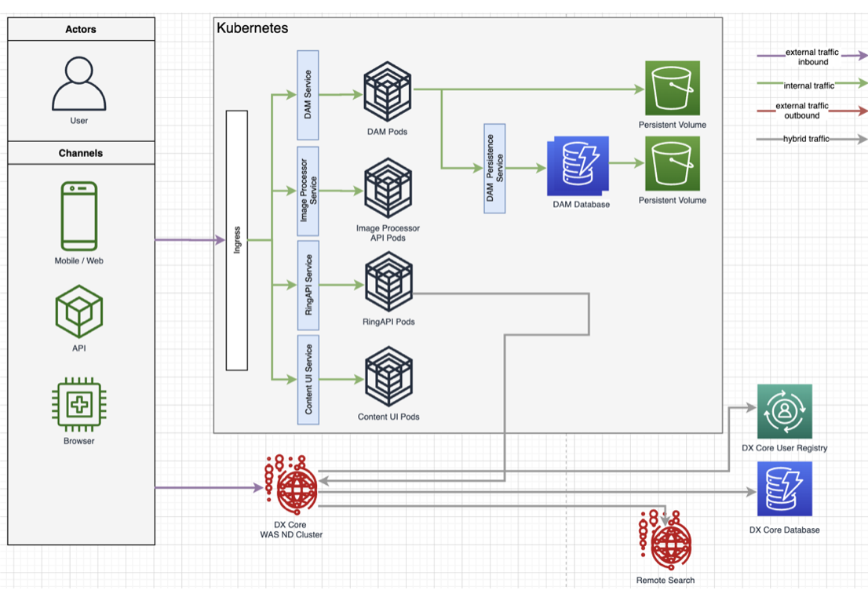Select the top Persistent Volume bucket icon
The height and width of the screenshot is (590, 868).
click(x=671, y=89)
